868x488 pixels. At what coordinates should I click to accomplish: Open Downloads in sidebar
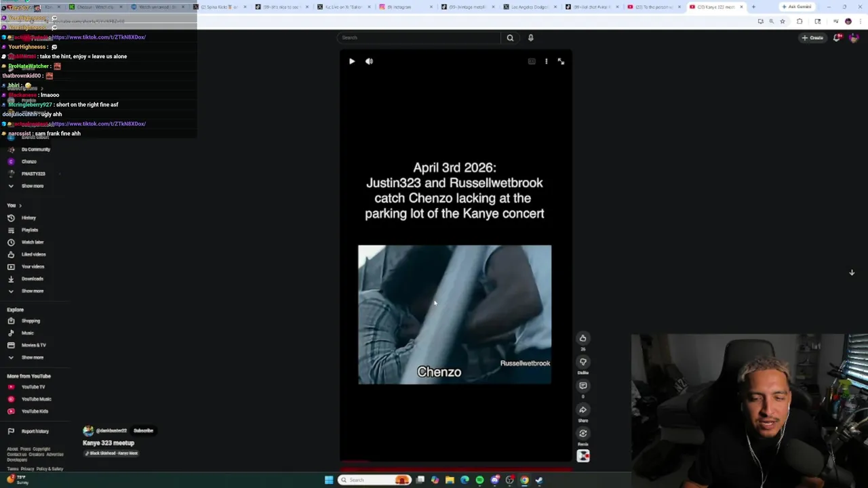(x=32, y=279)
